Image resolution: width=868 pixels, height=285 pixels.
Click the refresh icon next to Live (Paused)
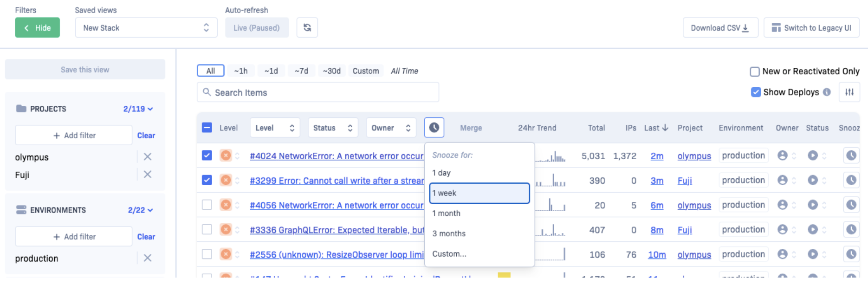[307, 28]
